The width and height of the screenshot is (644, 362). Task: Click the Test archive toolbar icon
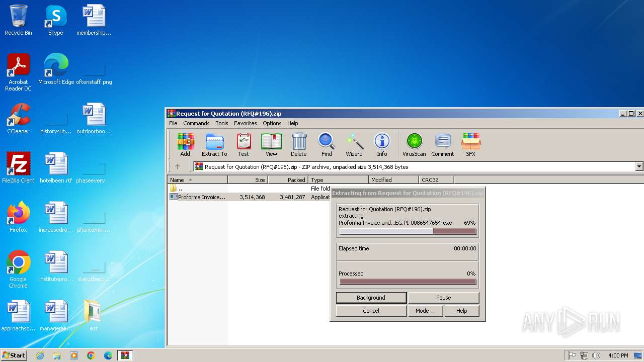click(x=244, y=145)
